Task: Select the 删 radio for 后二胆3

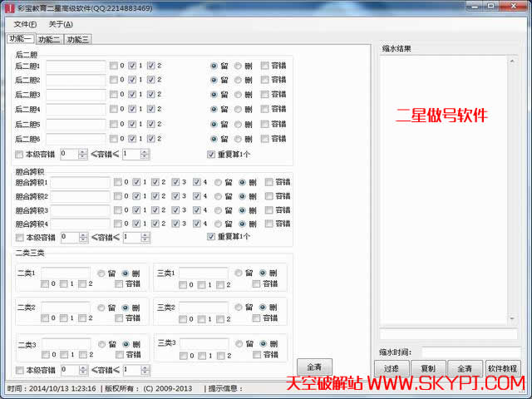Action: coord(239,94)
